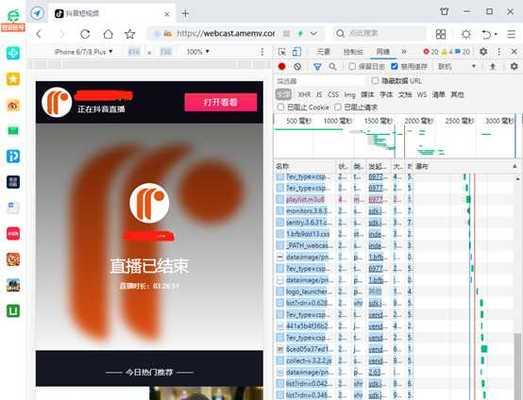
Task: Filter requests by WS type
Action: point(422,95)
